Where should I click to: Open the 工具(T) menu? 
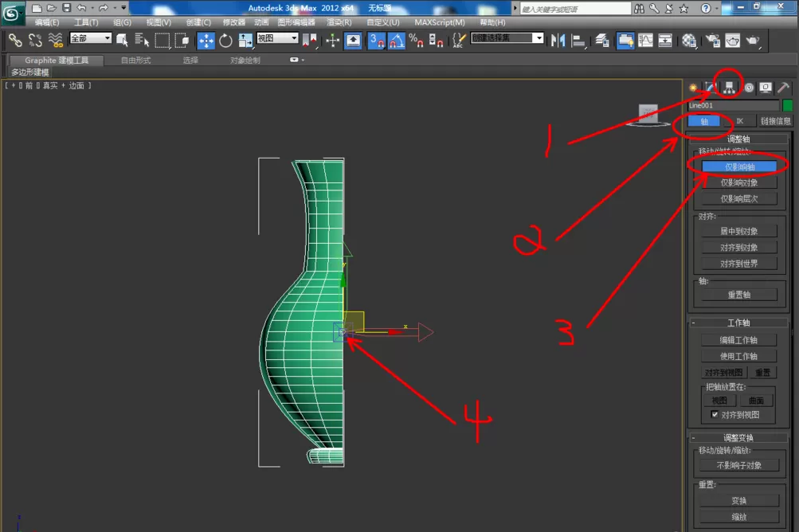point(86,22)
